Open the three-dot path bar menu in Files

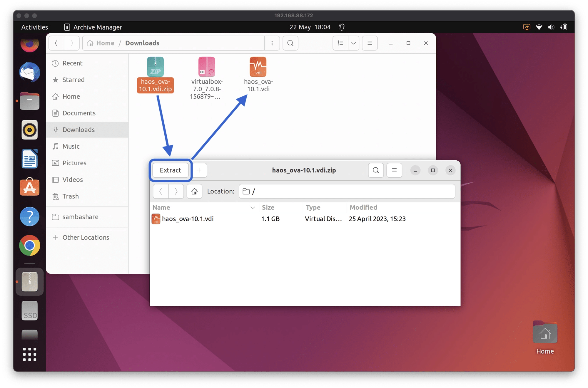tap(272, 43)
